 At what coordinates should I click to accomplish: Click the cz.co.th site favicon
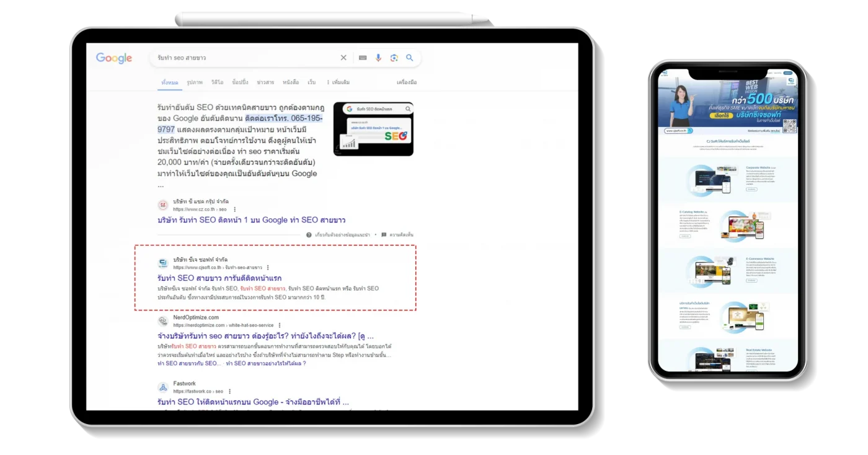tap(163, 205)
